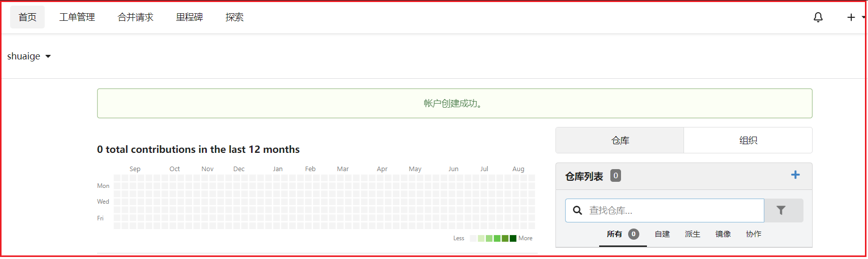This screenshot has width=868, height=259.
Task: Click the 仓库列表 header label
Action: point(584,176)
